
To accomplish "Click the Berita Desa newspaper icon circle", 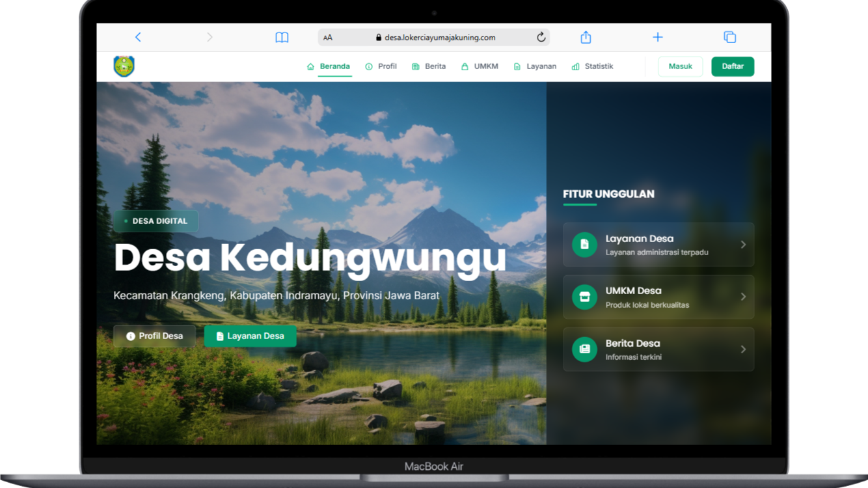I will coord(584,349).
